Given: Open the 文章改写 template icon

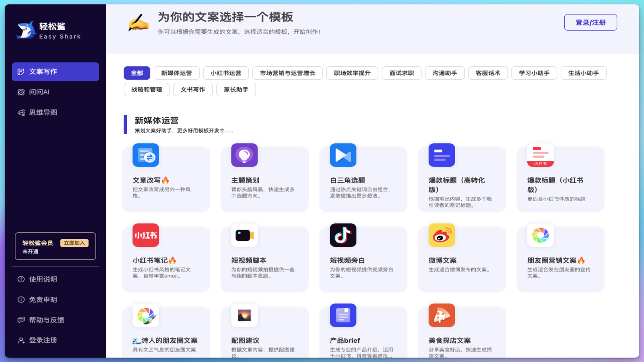Looking at the screenshot, I should pyautogui.click(x=146, y=155).
